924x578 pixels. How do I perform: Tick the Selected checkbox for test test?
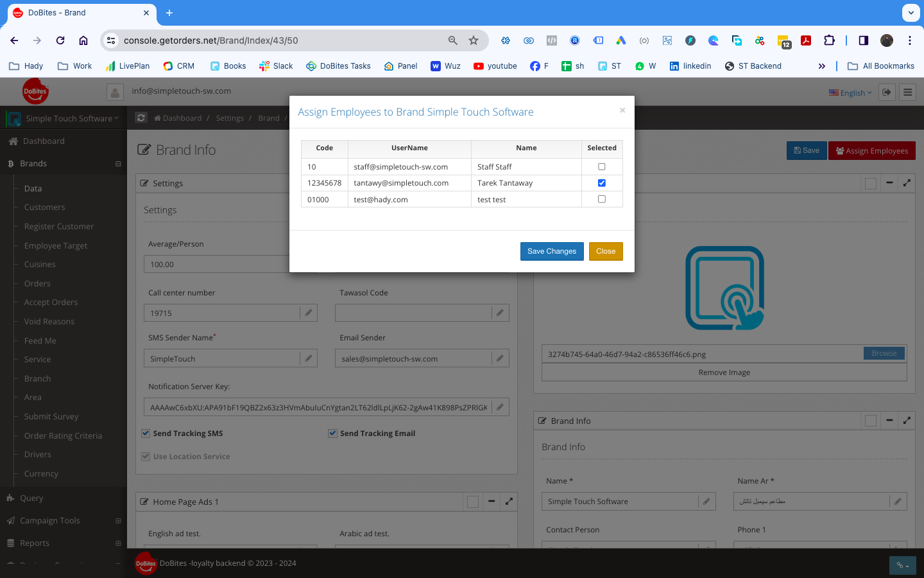(x=601, y=199)
